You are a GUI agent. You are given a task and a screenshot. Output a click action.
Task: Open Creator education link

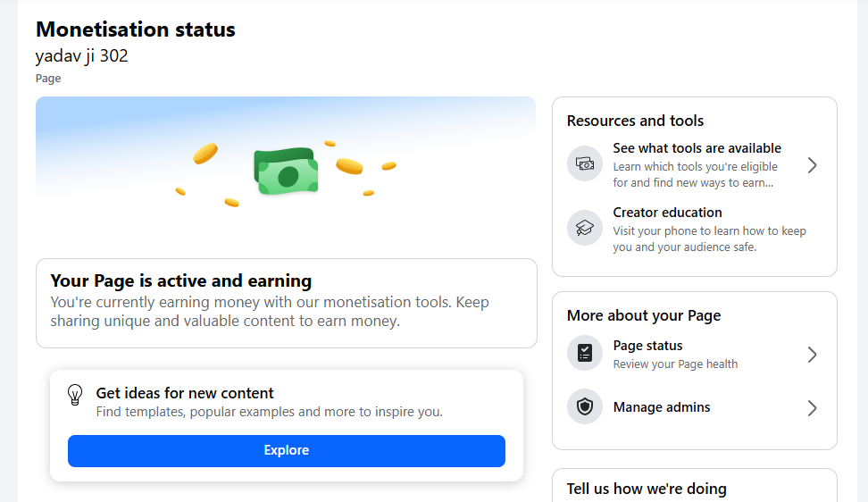(667, 213)
